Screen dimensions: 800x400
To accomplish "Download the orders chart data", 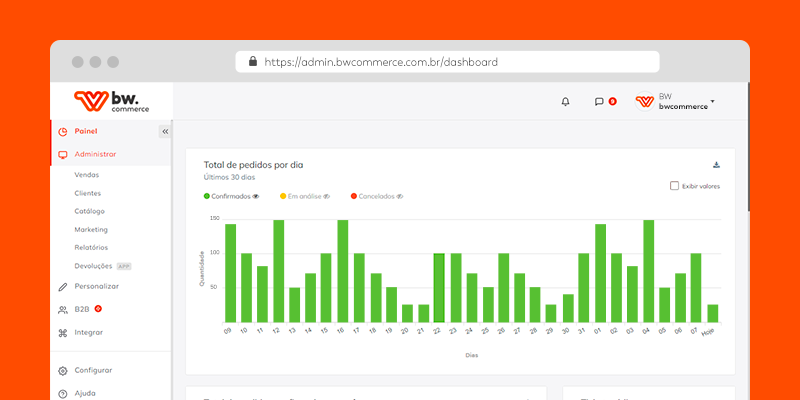I will [716, 165].
